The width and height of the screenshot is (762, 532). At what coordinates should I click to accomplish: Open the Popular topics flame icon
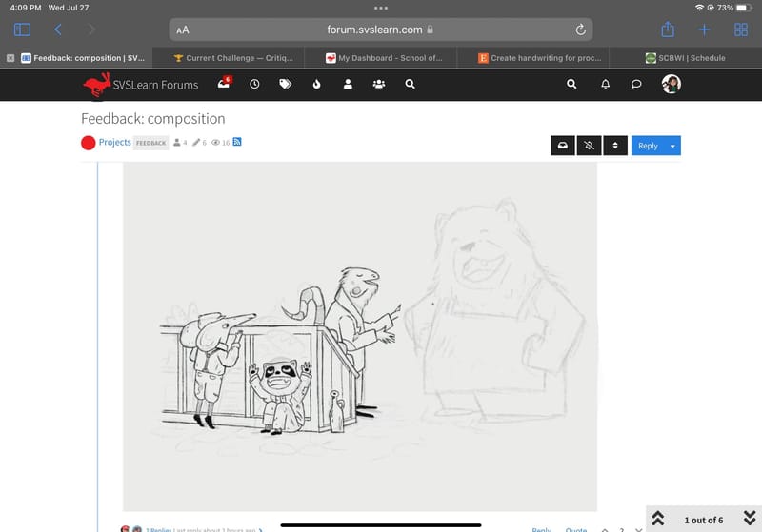point(316,85)
